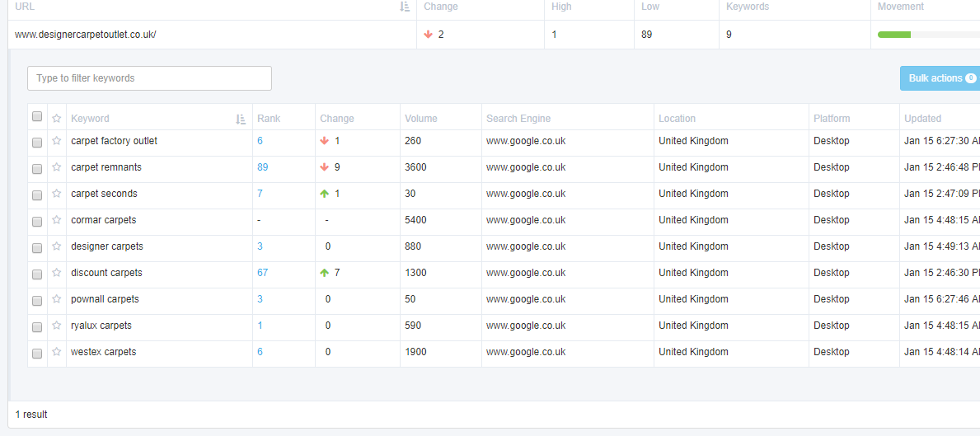This screenshot has height=436, width=980.
Task: Open the Bulk actions dropdown
Action: tap(940, 78)
